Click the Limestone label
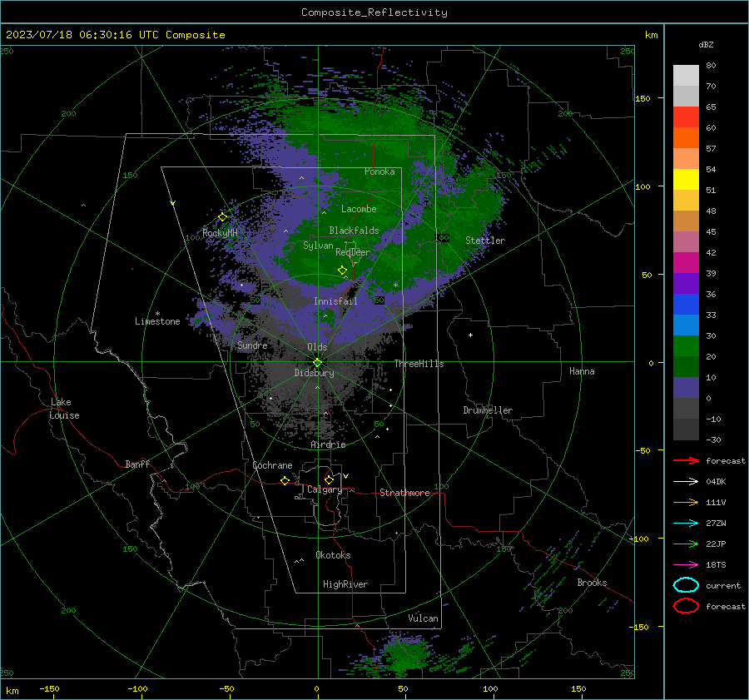This screenshot has width=749, height=700. [x=157, y=321]
